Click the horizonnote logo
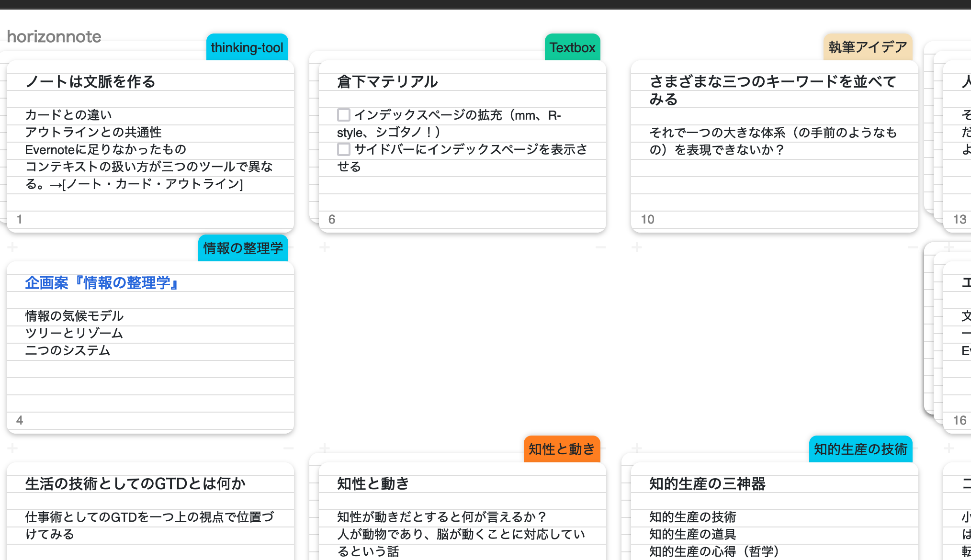 (x=54, y=36)
